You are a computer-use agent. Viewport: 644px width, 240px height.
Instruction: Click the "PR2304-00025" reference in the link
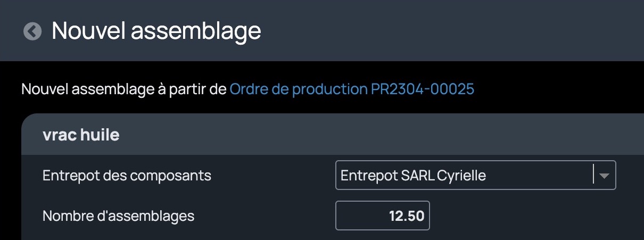[x=422, y=89]
